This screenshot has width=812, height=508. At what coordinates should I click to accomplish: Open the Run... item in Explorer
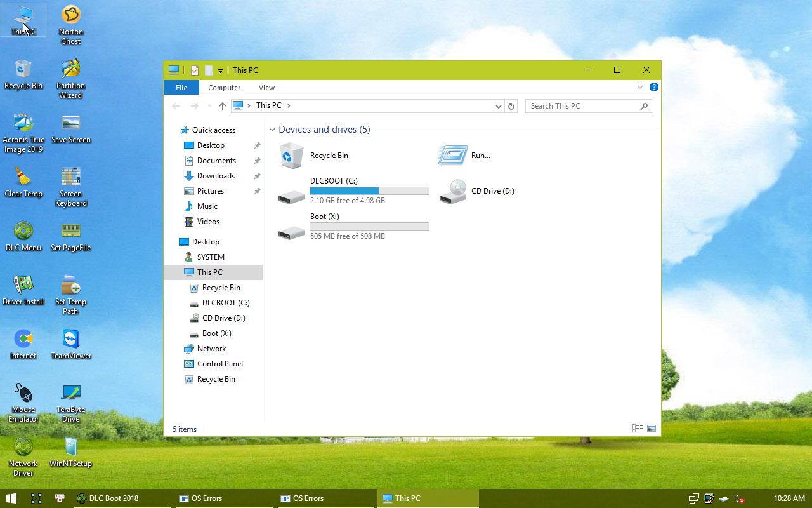(464, 156)
